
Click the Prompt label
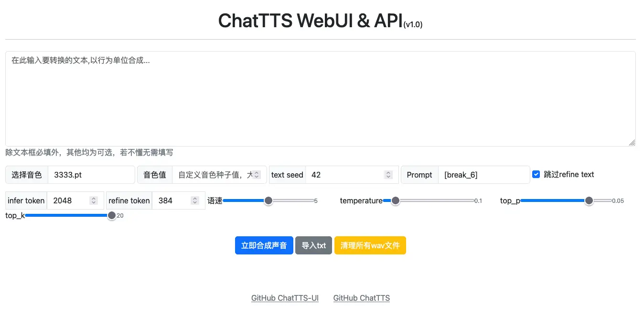(419, 175)
